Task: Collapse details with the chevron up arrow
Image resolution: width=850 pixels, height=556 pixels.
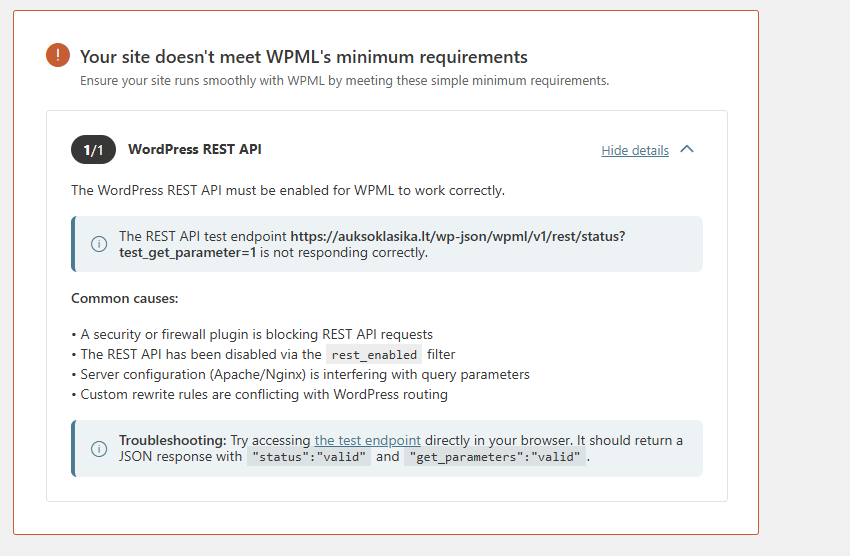Action: (687, 150)
